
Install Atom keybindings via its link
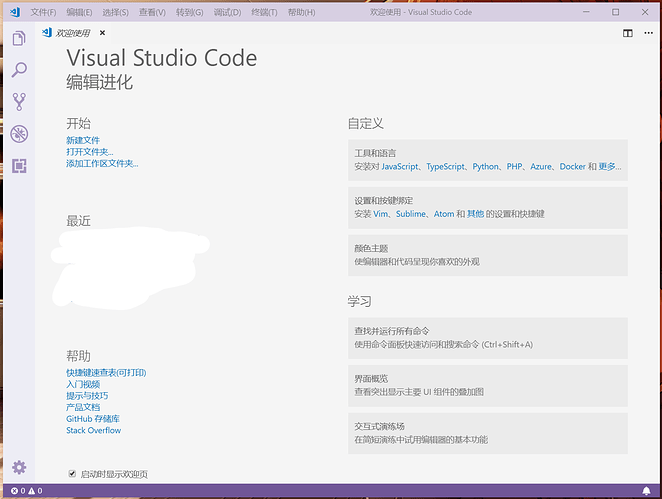[x=444, y=214]
